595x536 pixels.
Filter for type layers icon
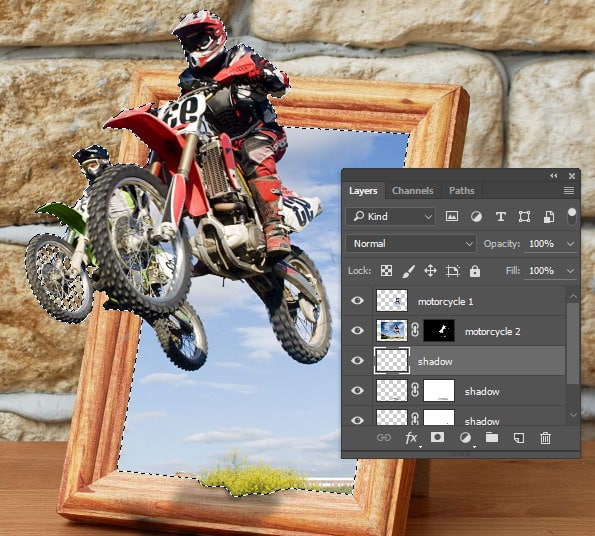501,217
